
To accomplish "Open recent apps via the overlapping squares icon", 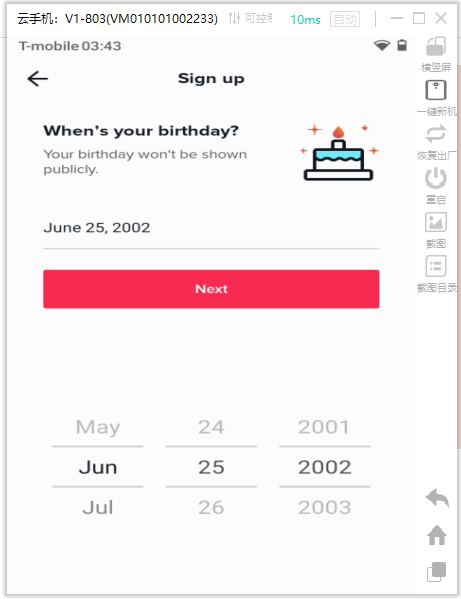I will point(437,572).
